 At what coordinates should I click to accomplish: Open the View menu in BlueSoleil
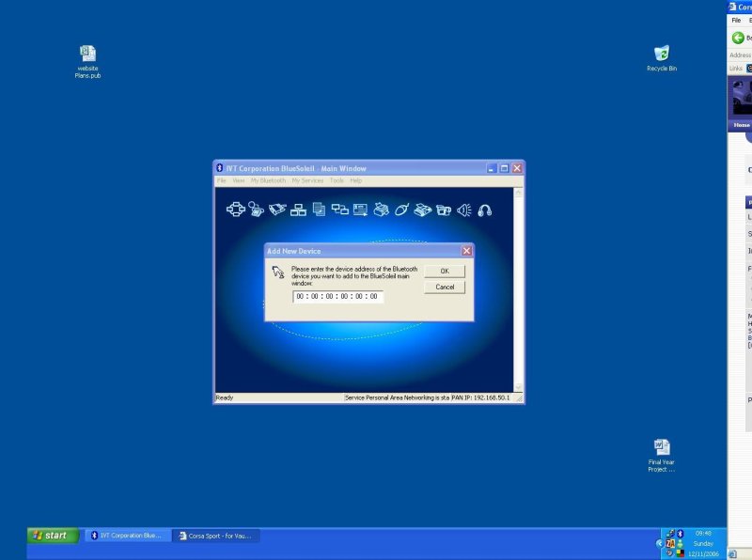(239, 180)
